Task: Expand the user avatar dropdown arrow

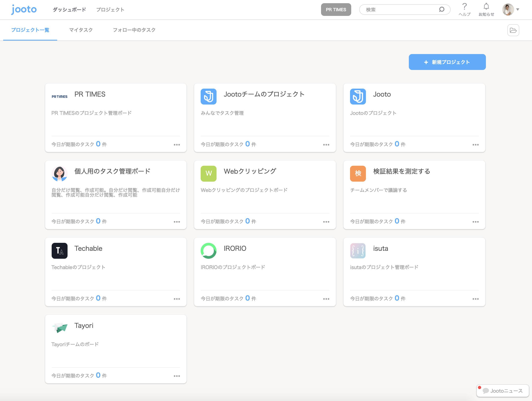Action: pyautogui.click(x=517, y=10)
